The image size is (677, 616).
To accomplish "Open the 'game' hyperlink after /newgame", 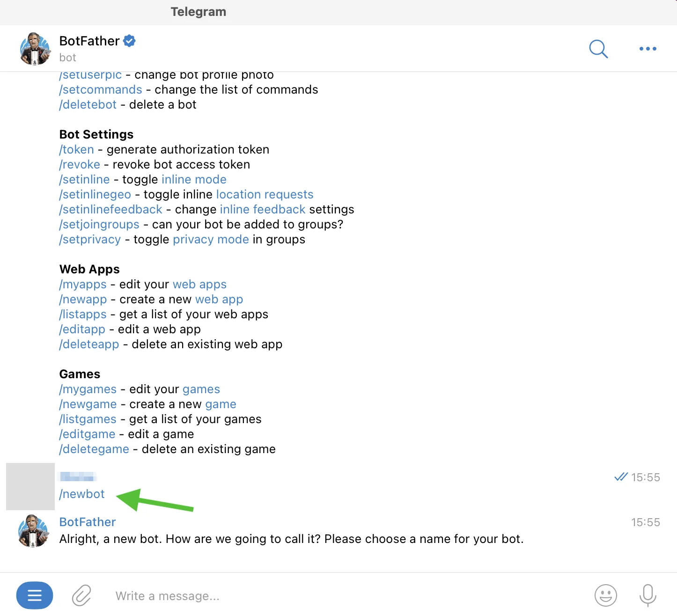I will coord(221,404).
